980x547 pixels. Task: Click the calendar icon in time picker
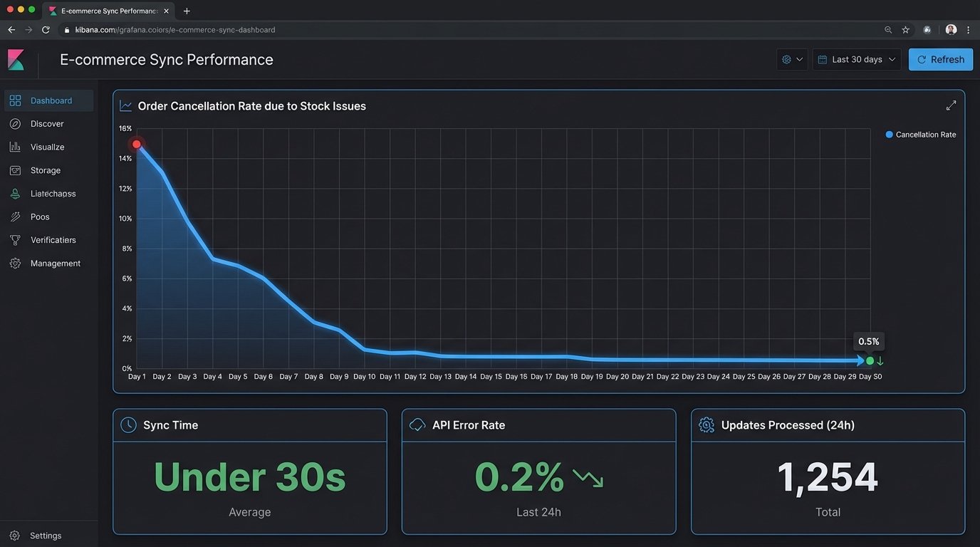[823, 59]
